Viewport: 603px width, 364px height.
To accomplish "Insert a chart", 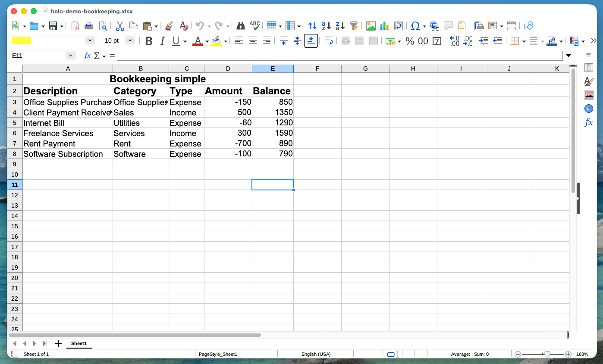I will click(384, 26).
